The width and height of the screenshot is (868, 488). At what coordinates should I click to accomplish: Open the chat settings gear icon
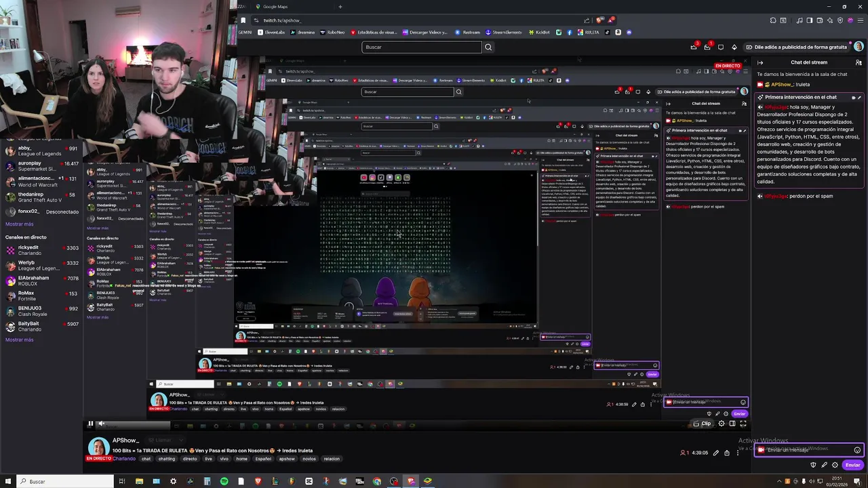pos(835,465)
